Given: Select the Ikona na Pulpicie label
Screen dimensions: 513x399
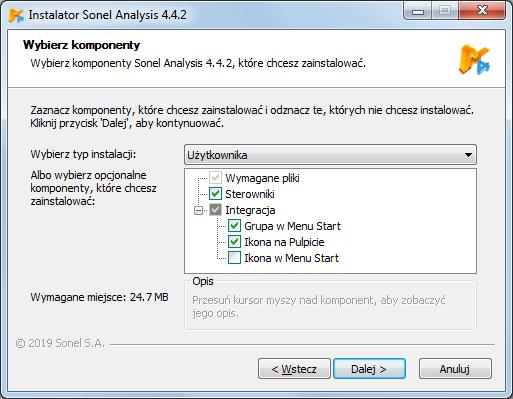Looking at the screenshot, I should tap(284, 242).
